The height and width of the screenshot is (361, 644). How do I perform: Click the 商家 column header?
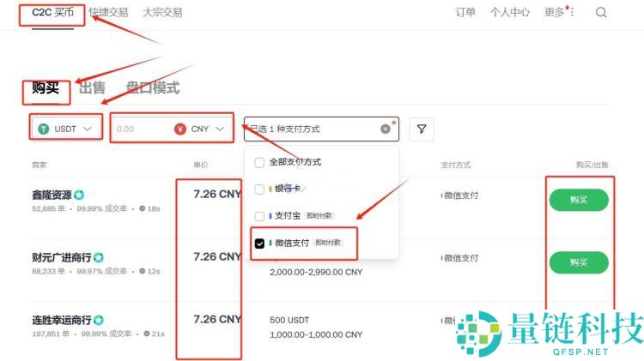click(x=39, y=165)
